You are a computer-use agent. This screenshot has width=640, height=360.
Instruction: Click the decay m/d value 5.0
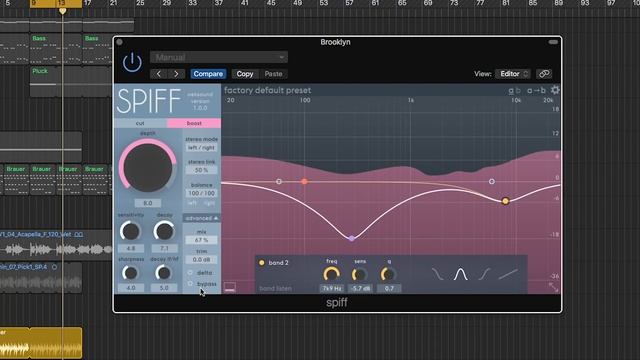[x=164, y=288]
